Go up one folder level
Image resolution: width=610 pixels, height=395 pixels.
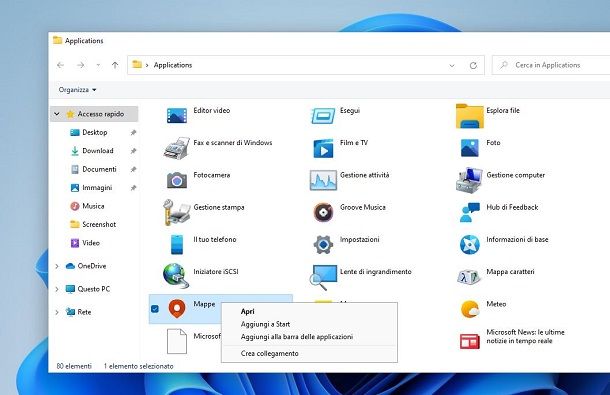click(x=115, y=65)
